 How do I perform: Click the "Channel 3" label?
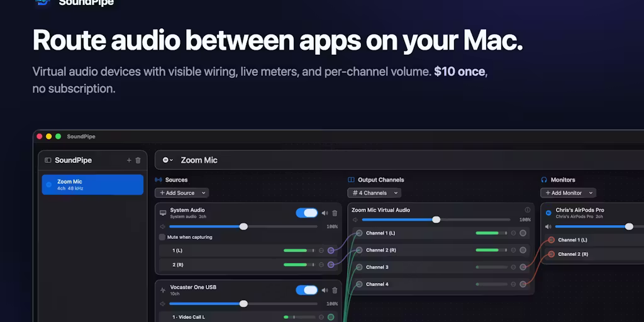(x=377, y=267)
